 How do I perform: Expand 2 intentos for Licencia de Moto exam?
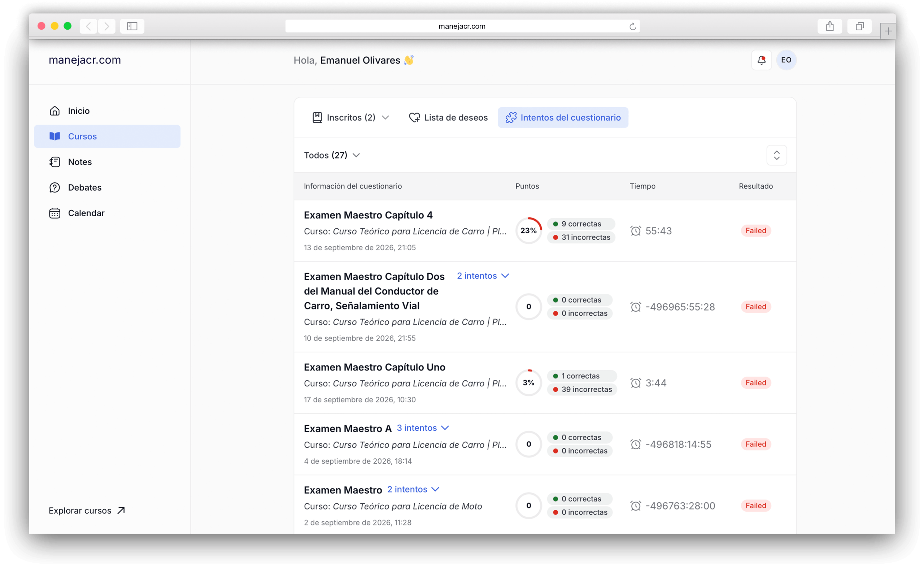coord(413,489)
